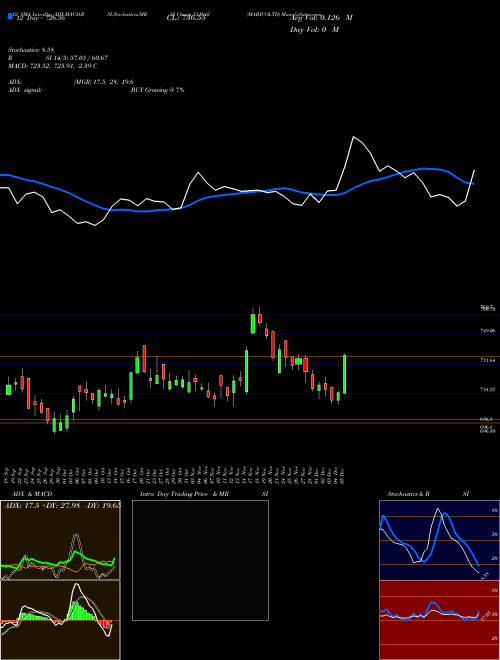Image resolution: width=500 pixels, height=660 pixels.
Task: Click the 749.95 price axis label
Action: [x=488, y=331]
